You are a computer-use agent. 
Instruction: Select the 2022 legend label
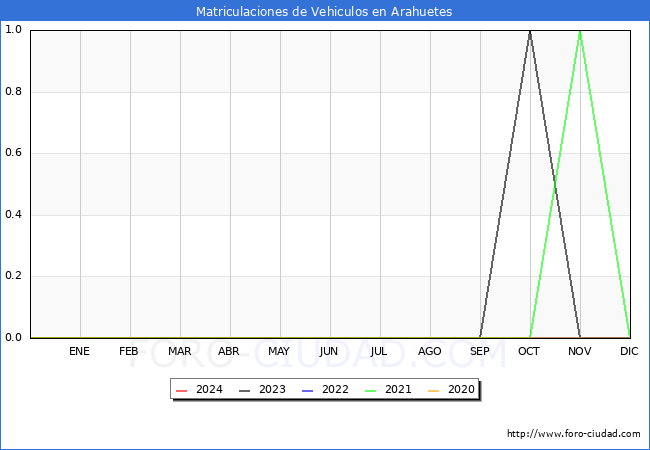[335, 390]
